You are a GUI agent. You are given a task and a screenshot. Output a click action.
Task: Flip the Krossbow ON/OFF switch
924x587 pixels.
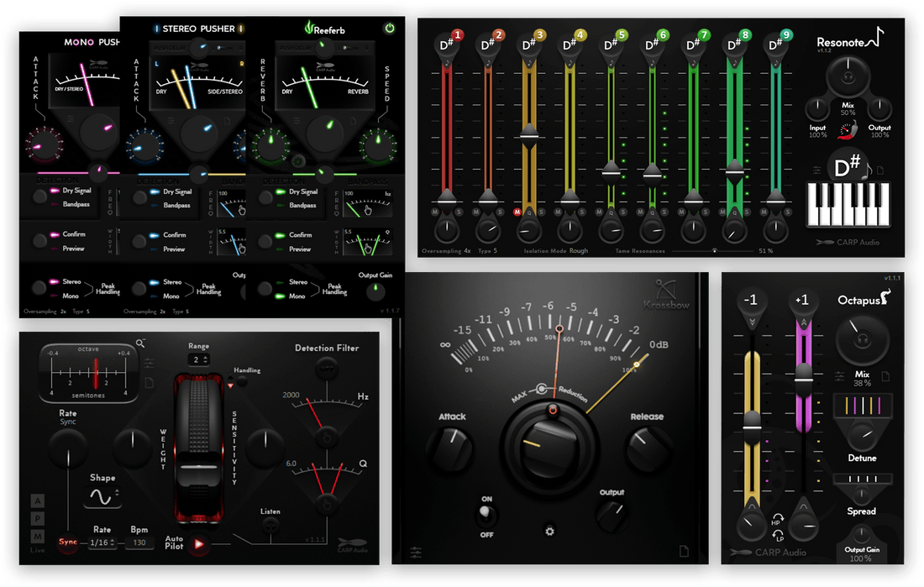[485, 511]
